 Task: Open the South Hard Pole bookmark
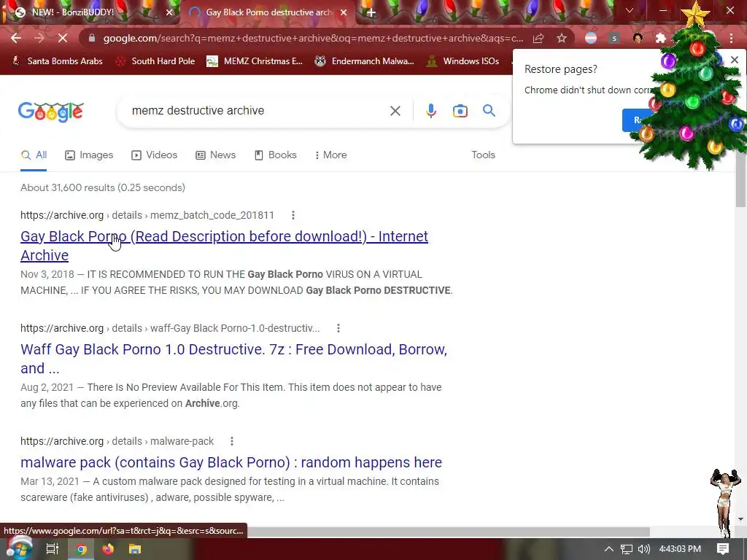coord(155,61)
